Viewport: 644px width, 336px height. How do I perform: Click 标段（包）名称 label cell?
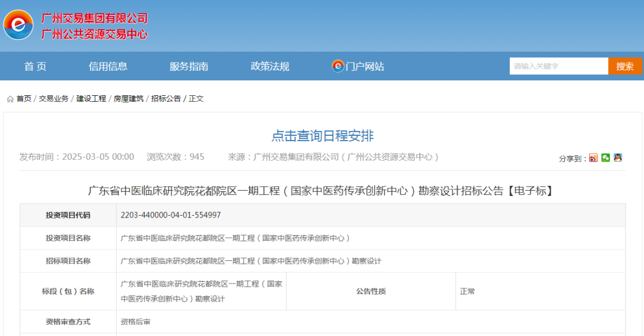coord(68,291)
